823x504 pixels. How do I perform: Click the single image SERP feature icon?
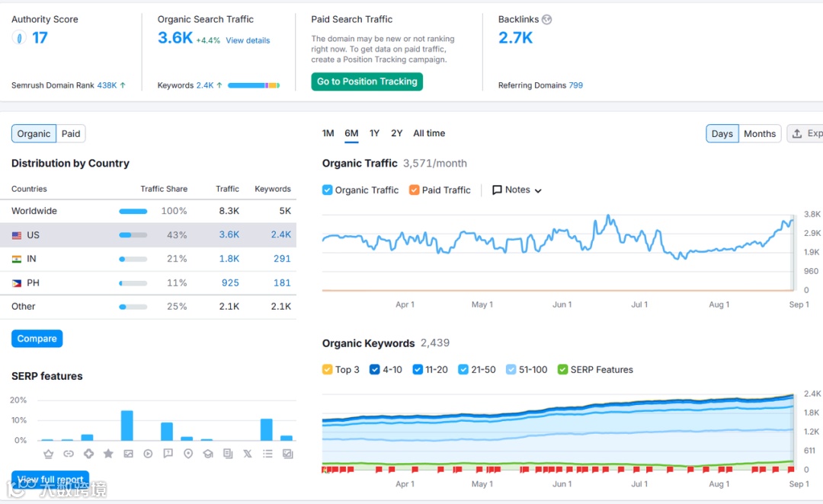[128, 454]
